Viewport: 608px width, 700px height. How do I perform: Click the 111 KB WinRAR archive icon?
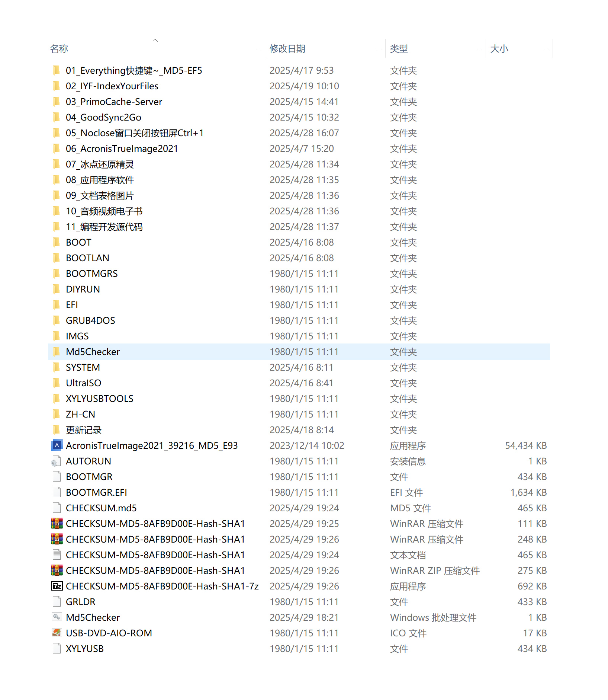pyautogui.click(x=57, y=524)
